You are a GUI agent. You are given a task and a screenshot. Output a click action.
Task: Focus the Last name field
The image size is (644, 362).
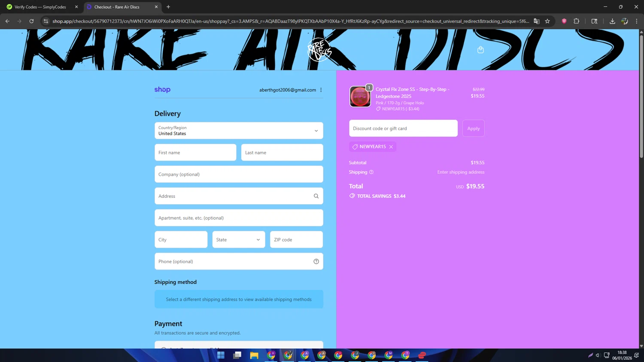click(x=282, y=153)
